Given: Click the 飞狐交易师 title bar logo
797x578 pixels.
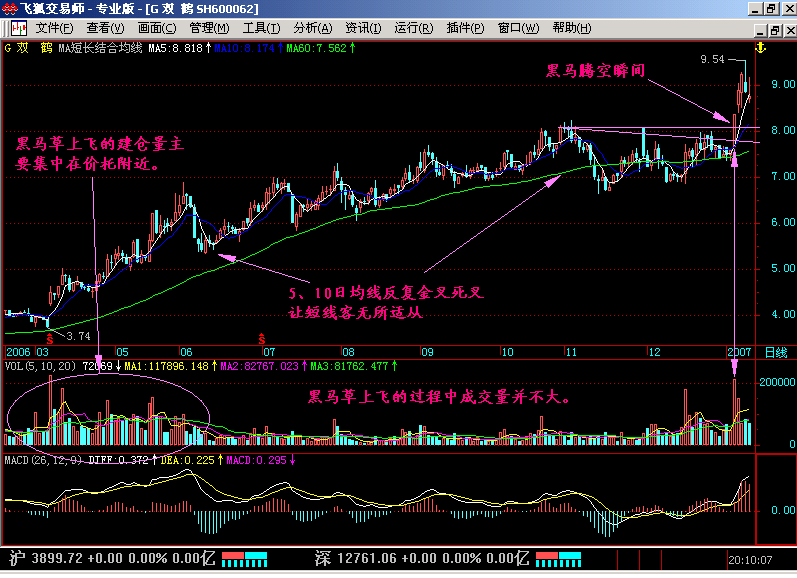Looking at the screenshot, I should [10, 8].
